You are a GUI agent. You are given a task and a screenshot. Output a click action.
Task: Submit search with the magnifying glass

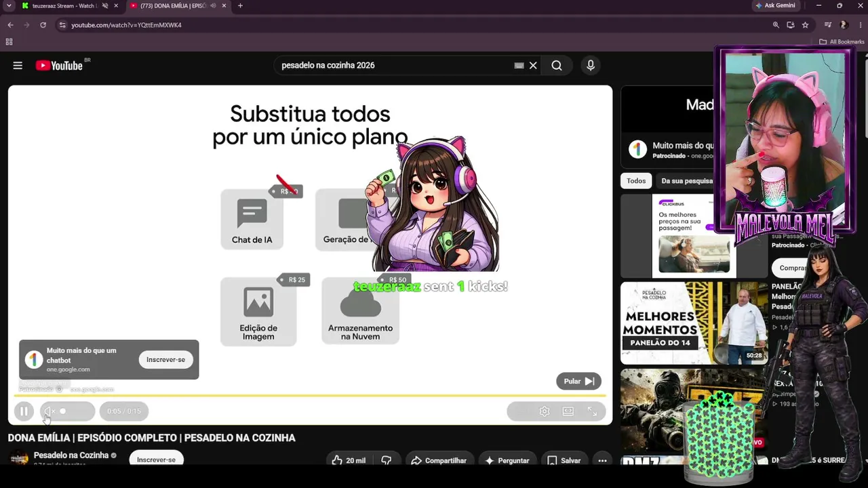[557, 66]
